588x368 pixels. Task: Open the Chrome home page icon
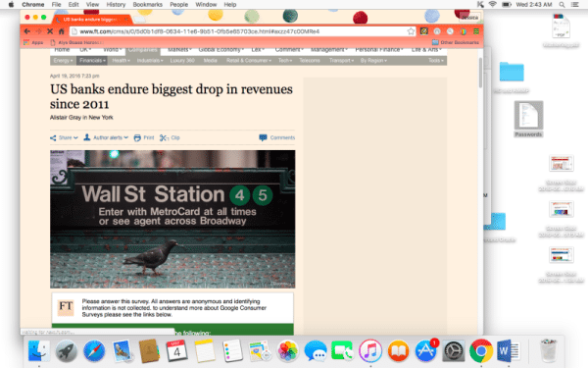(x=62, y=31)
